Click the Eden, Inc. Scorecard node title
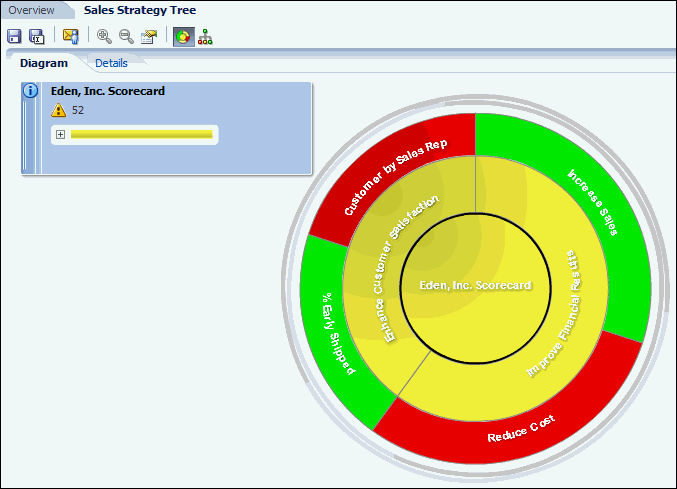This screenshot has height=489, width=677. point(108,91)
